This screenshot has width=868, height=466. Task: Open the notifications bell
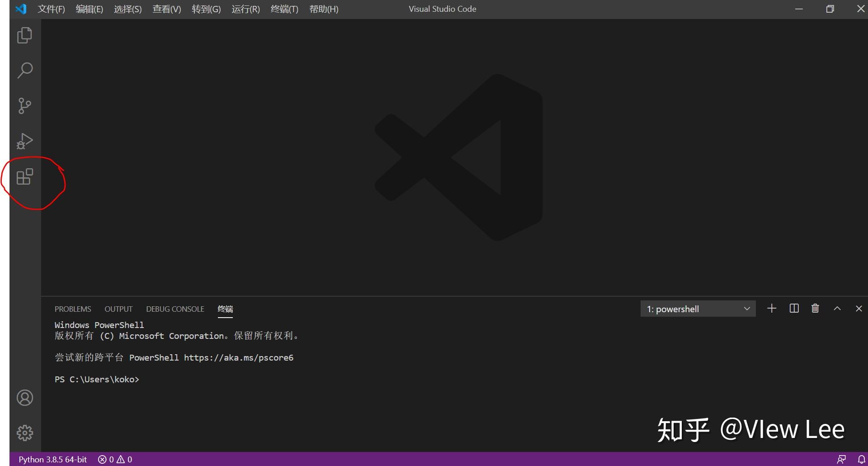coord(861,459)
